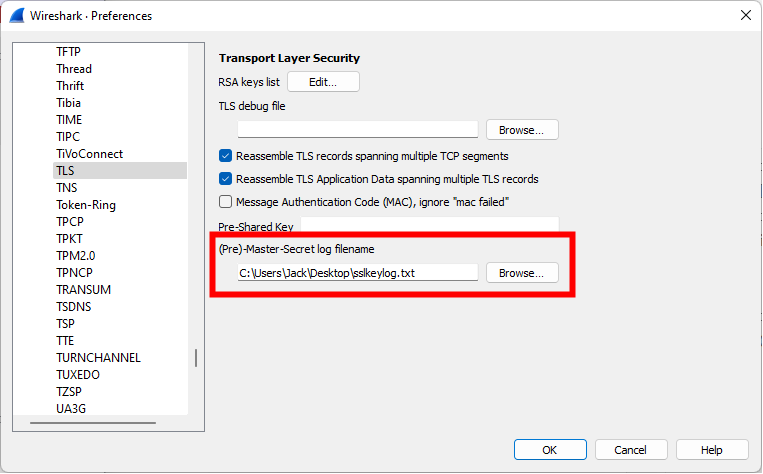Click the Pre-Shared Key input field

430,225
